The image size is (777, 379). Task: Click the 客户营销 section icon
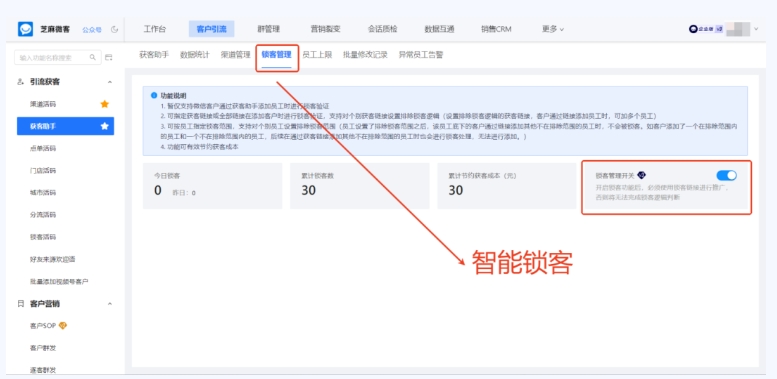point(20,303)
